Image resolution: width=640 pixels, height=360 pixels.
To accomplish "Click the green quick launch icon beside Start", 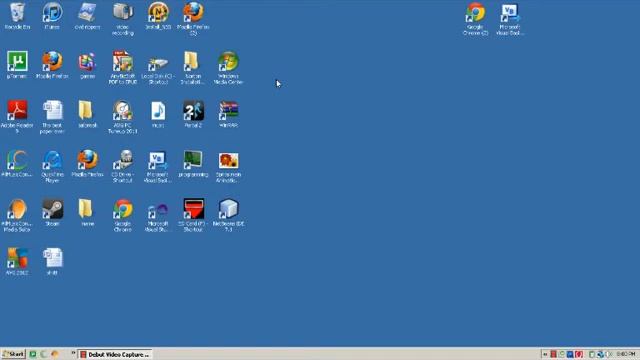I will coord(33,354).
